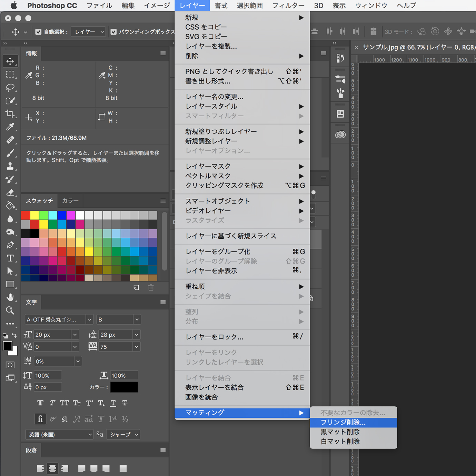Choose レイヤーをロック... menu item
The width and height of the screenshot is (476, 476).
242,337
